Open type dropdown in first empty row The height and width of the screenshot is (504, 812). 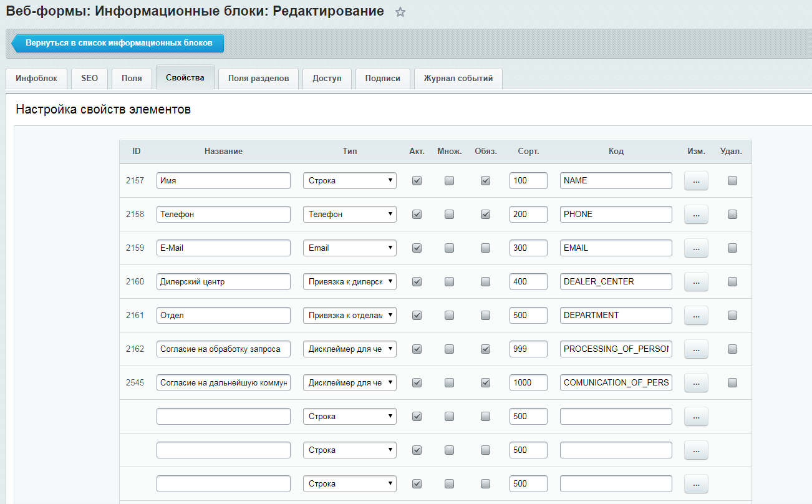point(349,416)
